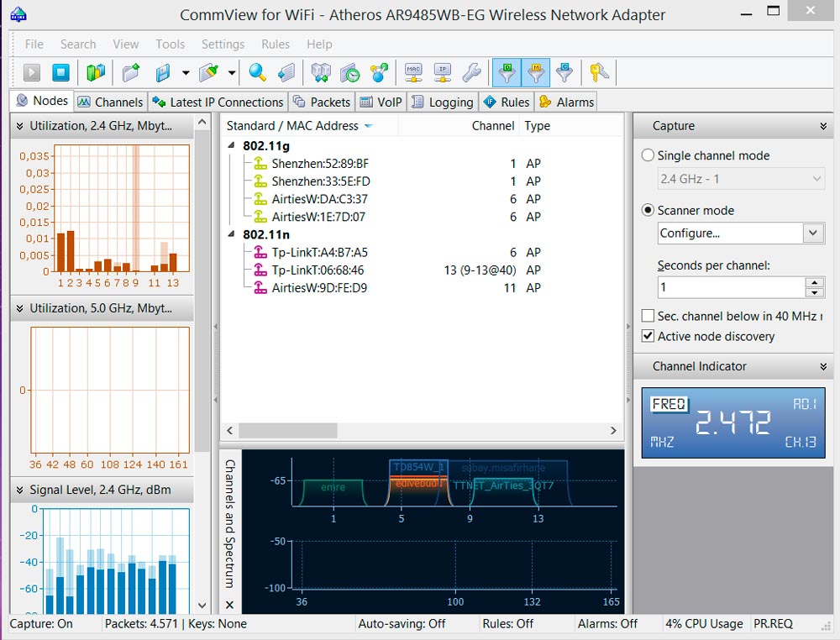Click the binoculars-style reconstruct toolbar icon
Image resolution: width=840 pixels, height=640 pixels.
point(321,72)
